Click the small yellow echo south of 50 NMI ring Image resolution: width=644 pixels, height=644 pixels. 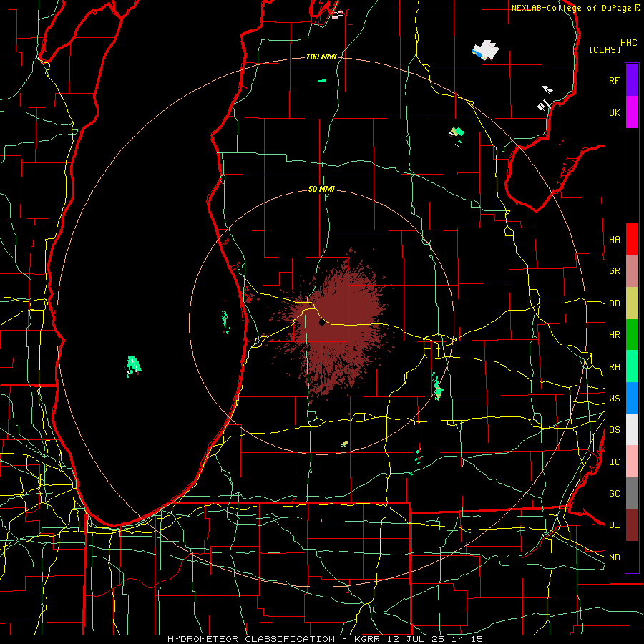(x=345, y=443)
